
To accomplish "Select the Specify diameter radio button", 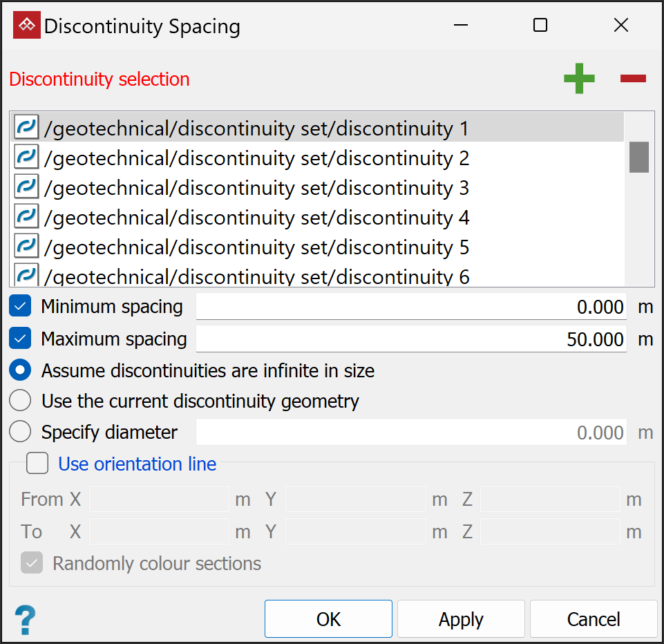I will [x=21, y=433].
